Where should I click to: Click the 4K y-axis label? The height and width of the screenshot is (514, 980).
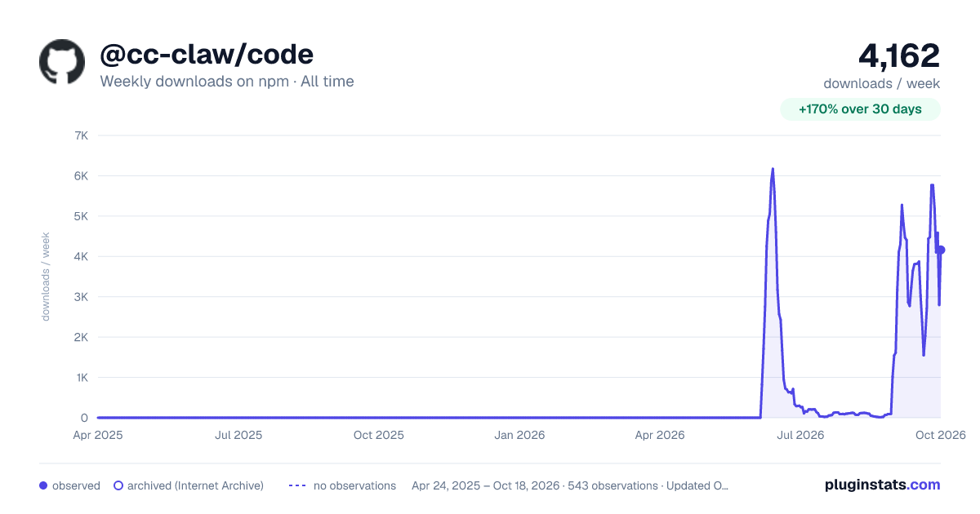81,257
